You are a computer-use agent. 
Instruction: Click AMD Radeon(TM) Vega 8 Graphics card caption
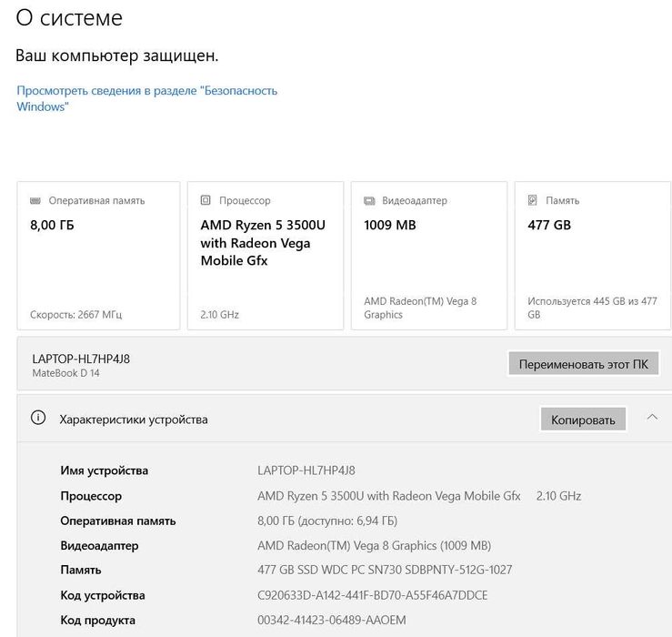(x=420, y=308)
